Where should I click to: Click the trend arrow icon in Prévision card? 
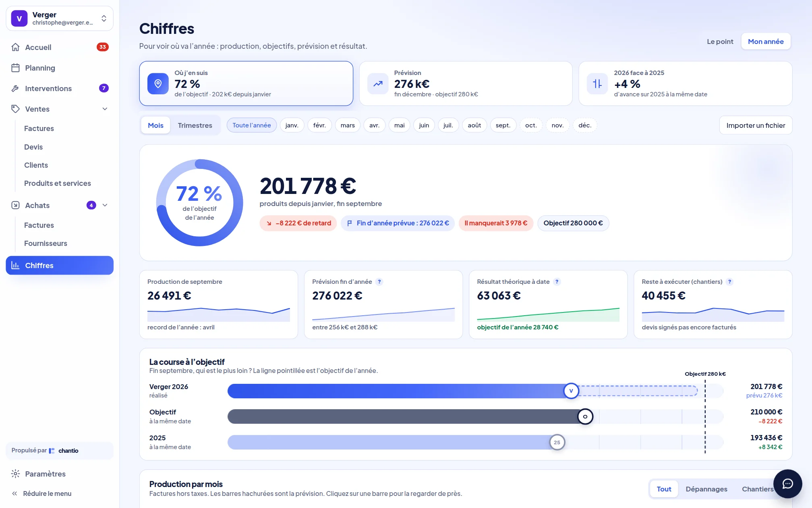[378, 83]
